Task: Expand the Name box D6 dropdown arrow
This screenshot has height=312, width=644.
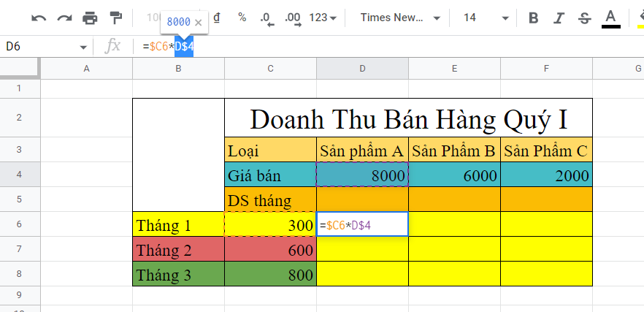Action: pyautogui.click(x=83, y=47)
